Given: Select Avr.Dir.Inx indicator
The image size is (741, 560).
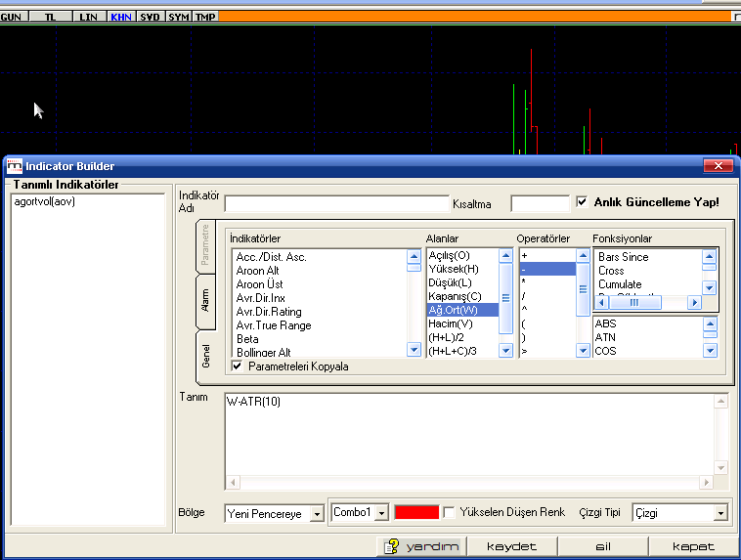Looking at the screenshot, I should (260, 298).
